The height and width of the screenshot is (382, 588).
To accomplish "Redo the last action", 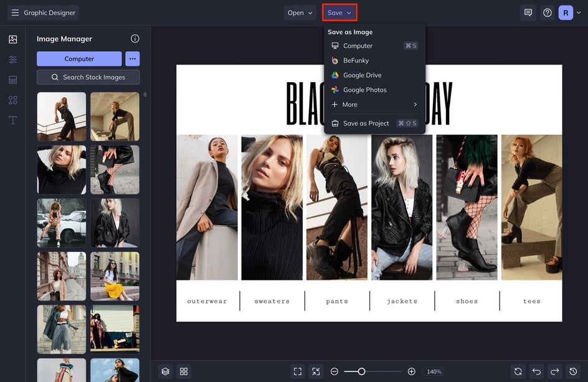I will coord(555,371).
